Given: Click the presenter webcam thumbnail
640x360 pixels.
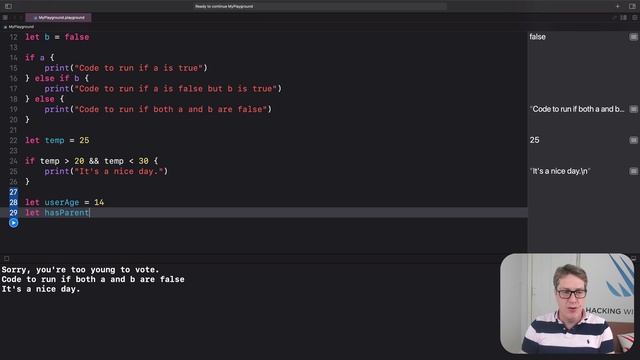Looking at the screenshot, I should [x=567, y=304].
